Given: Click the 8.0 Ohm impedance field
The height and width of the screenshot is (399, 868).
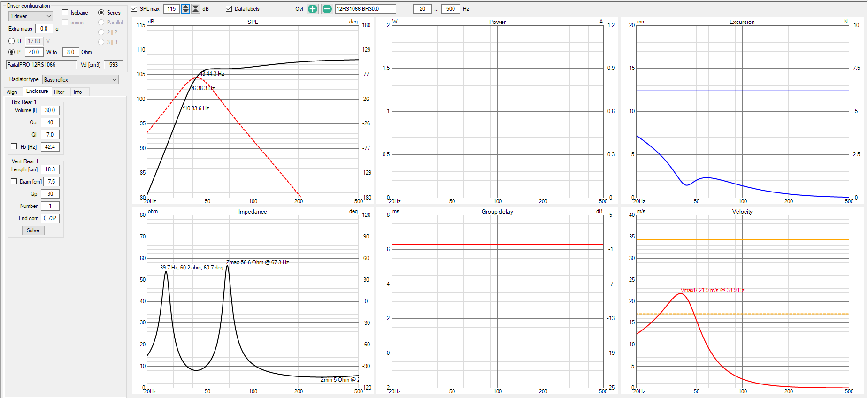Looking at the screenshot, I should coord(70,52).
